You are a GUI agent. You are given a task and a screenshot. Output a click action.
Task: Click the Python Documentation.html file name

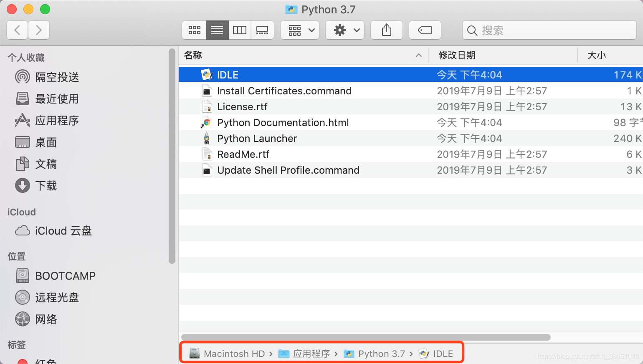(x=283, y=122)
